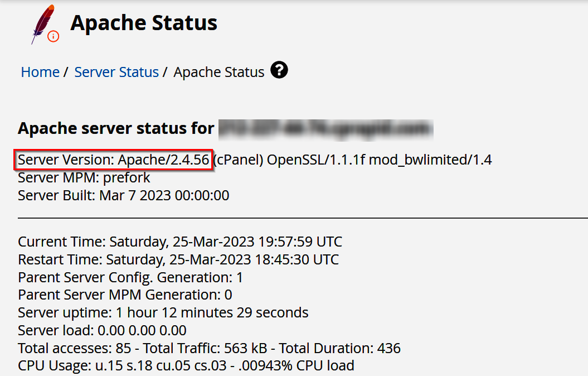Select the Restart Time entry
This screenshot has height=376, width=588.
[178, 259]
